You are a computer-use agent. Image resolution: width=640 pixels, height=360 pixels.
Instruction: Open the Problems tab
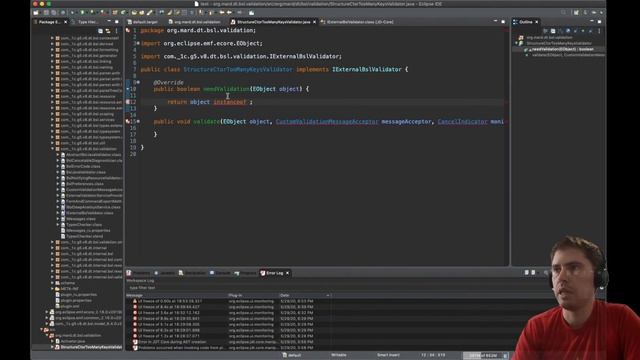(x=138, y=273)
